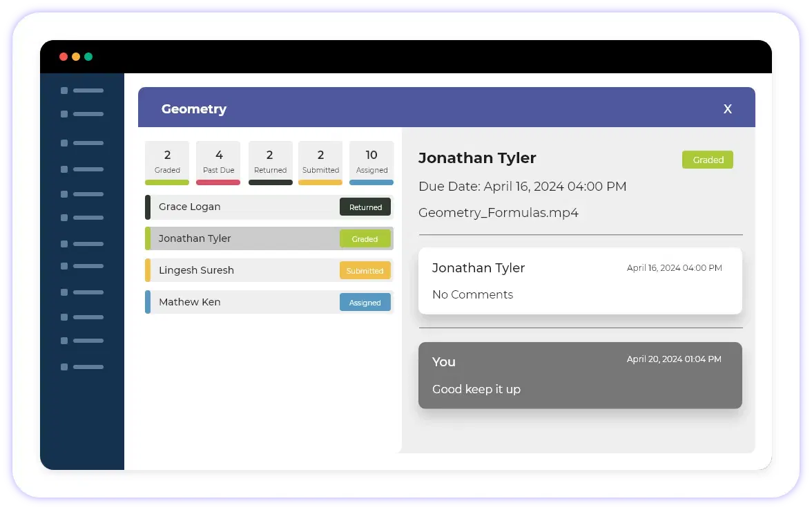Click the Graded status in detail header
812x510 pixels.
pyautogui.click(x=707, y=160)
